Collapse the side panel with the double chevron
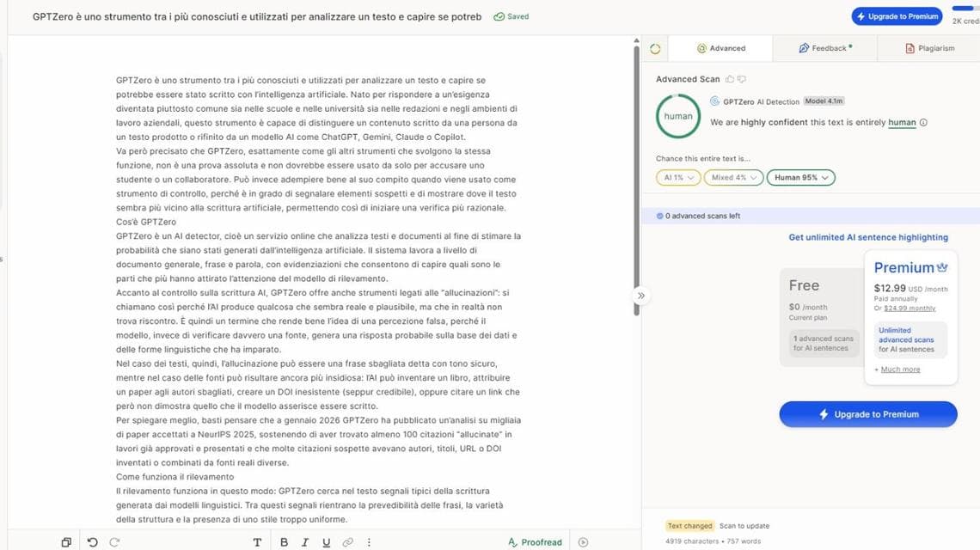 [640, 296]
